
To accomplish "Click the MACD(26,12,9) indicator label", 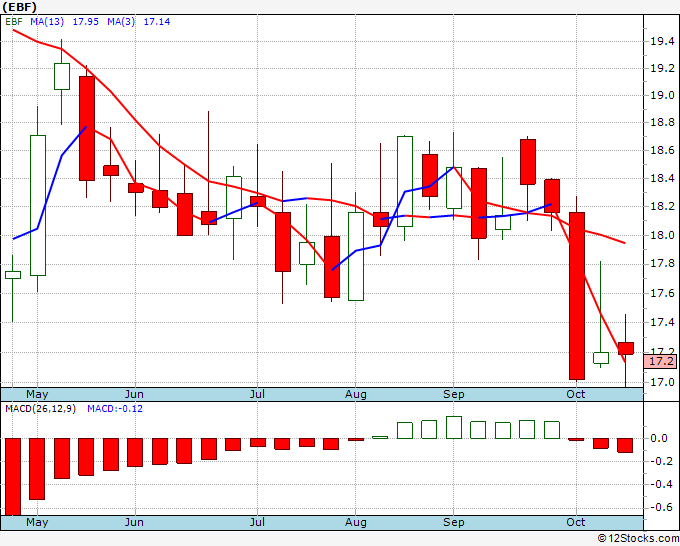I will (x=40, y=409).
